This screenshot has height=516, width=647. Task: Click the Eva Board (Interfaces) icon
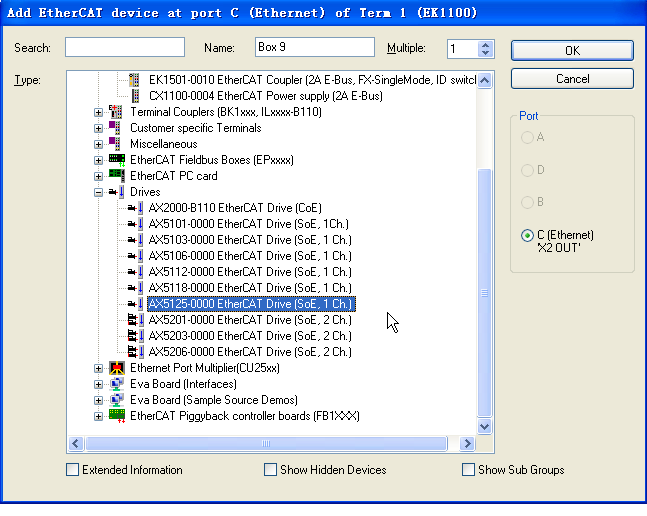(x=117, y=384)
